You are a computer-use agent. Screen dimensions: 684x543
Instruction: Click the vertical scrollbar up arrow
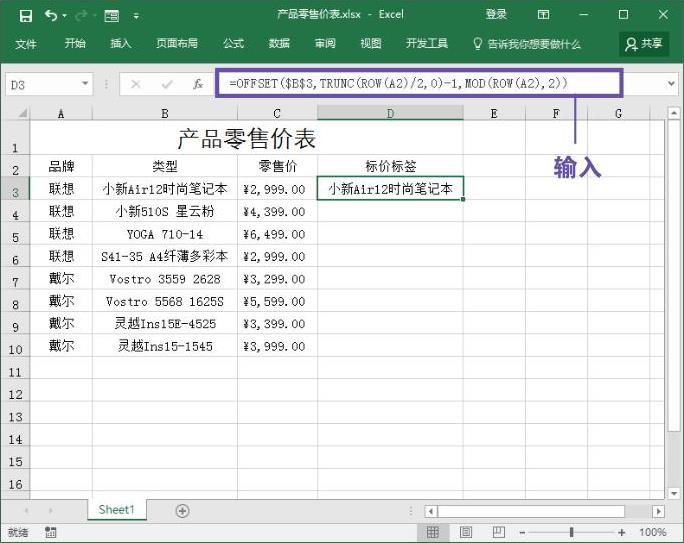coord(674,113)
